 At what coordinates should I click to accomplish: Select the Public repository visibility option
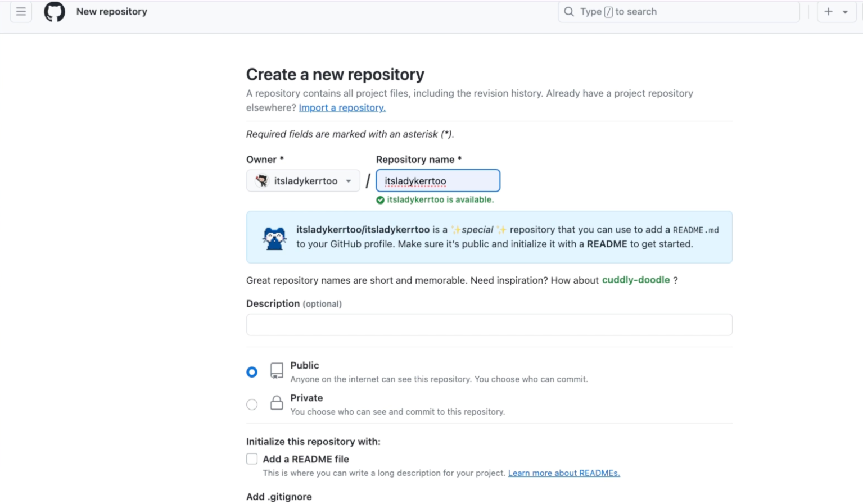251,371
